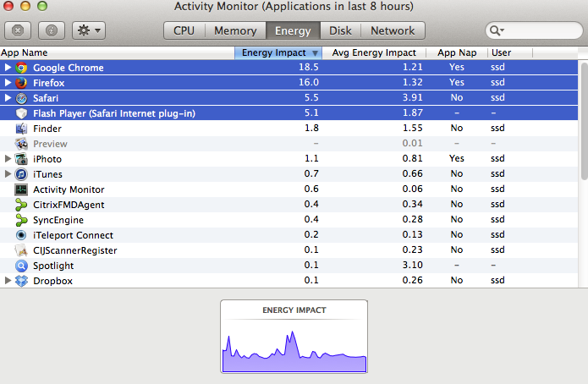Click the CIJScannerRegister icon
This screenshot has width=588, height=384.
point(21,250)
